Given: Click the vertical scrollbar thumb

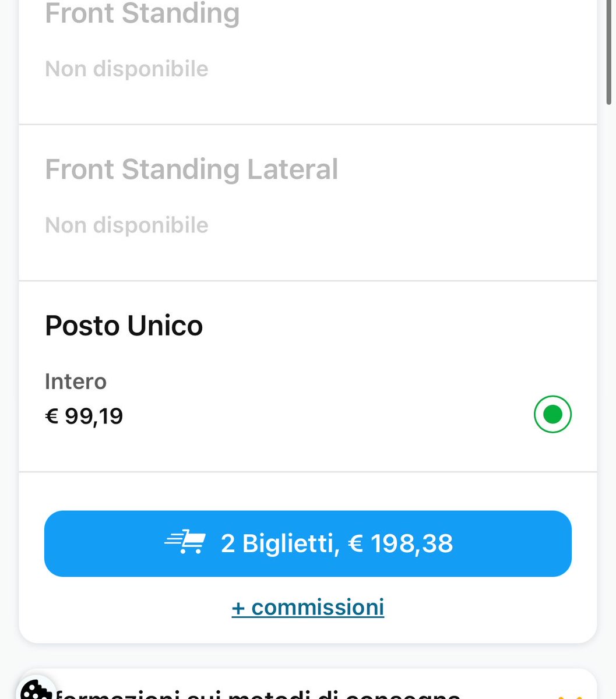Looking at the screenshot, I should (x=610, y=52).
